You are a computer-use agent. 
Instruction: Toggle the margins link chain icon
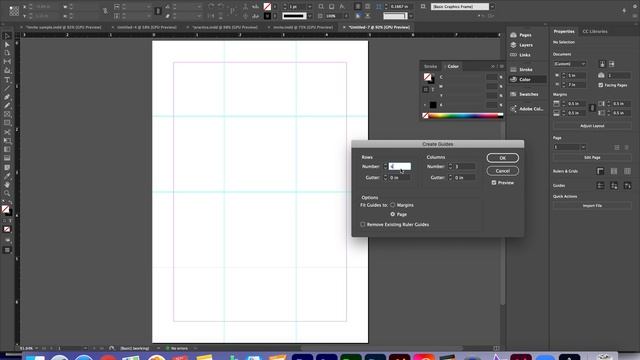(x=592, y=108)
